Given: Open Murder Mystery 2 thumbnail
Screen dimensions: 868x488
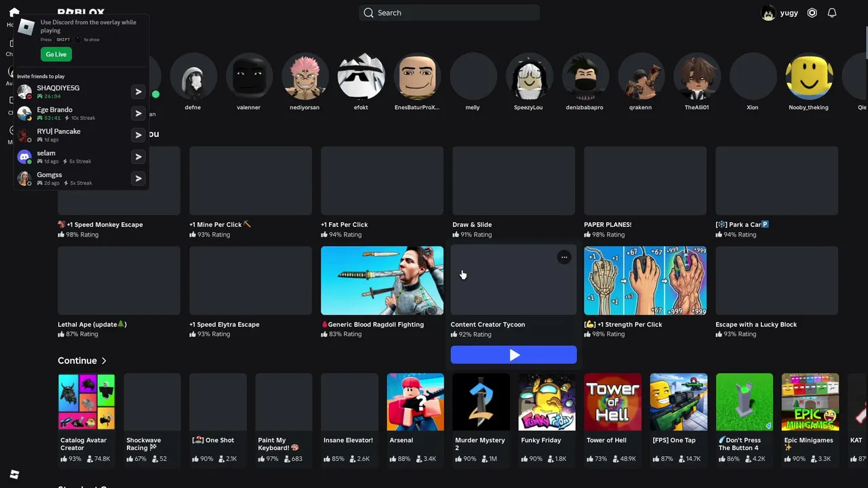Looking at the screenshot, I should click(x=481, y=402).
